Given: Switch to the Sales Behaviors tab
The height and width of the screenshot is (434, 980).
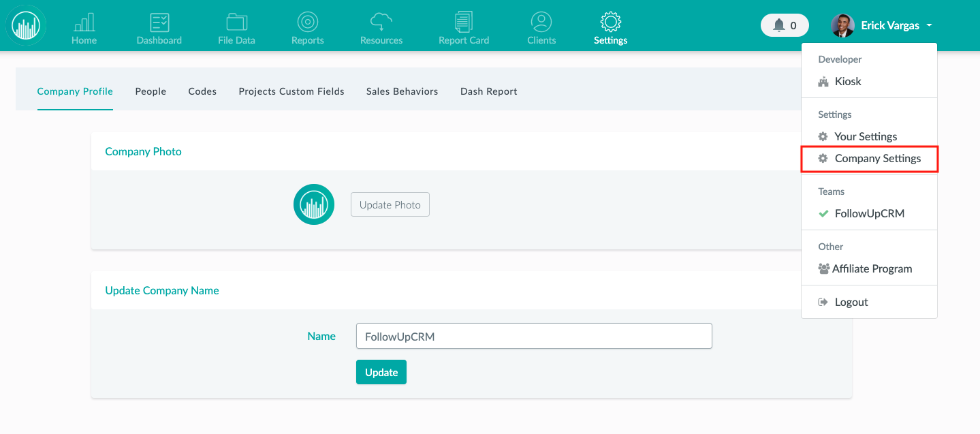Looking at the screenshot, I should click(402, 91).
